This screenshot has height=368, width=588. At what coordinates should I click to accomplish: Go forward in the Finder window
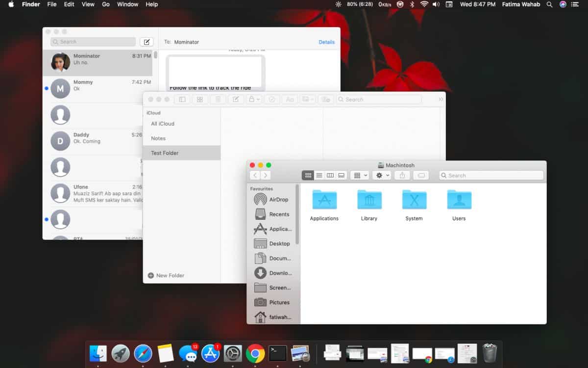click(x=266, y=175)
